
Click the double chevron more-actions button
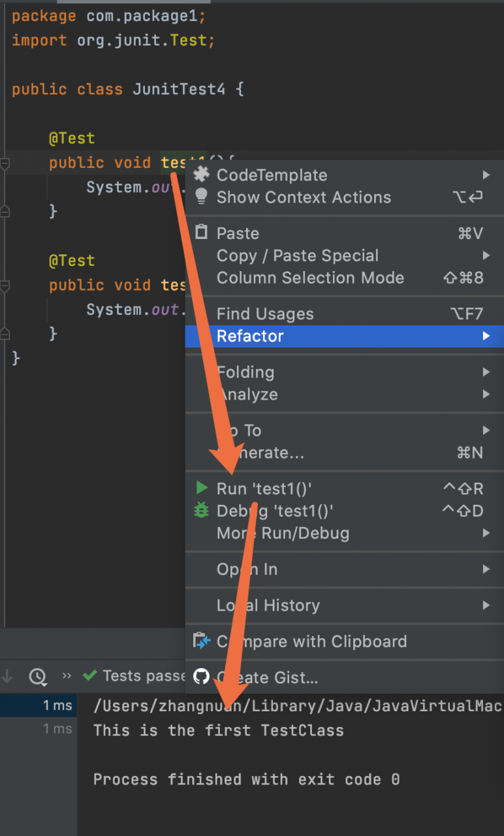pyautogui.click(x=67, y=675)
